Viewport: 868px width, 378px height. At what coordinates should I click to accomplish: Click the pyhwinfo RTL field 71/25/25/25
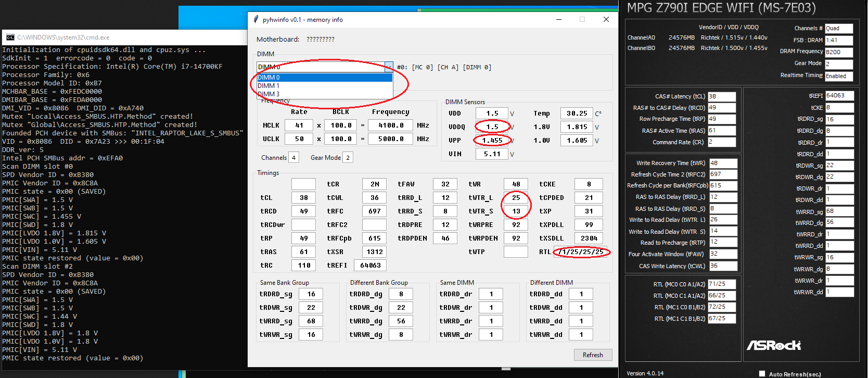pyautogui.click(x=581, y=252)
